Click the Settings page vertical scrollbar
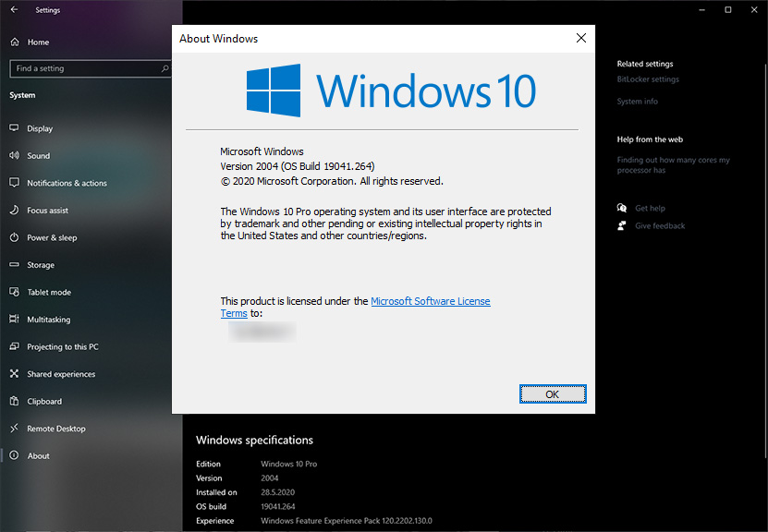768x532 pixels. point(765,261)
